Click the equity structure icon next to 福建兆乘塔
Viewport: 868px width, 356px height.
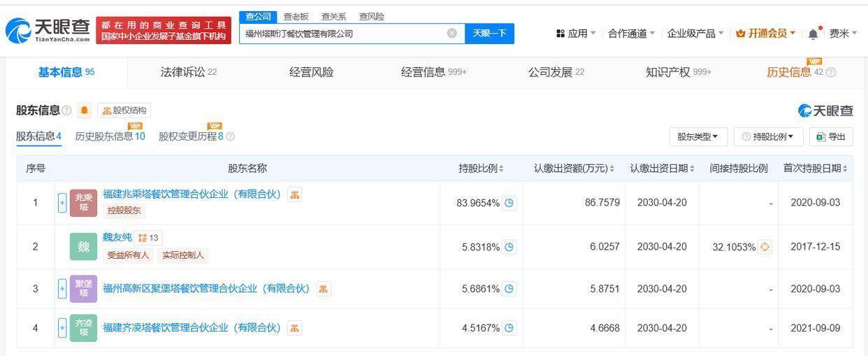295,194
